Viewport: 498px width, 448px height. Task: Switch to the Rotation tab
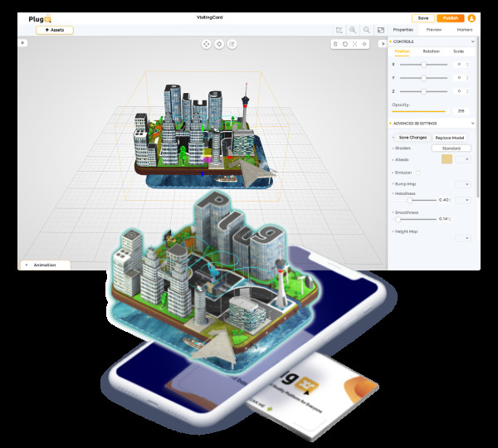[431, 51]
